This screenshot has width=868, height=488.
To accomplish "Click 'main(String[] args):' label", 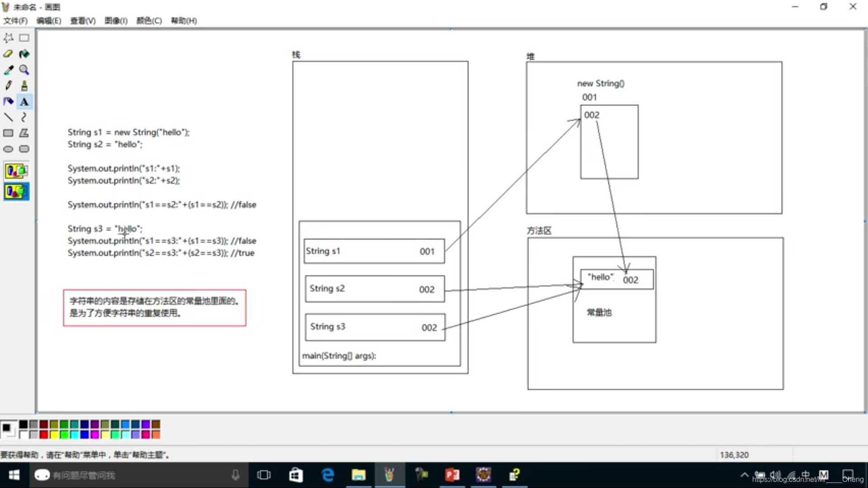I will click(x=339, y=356).
